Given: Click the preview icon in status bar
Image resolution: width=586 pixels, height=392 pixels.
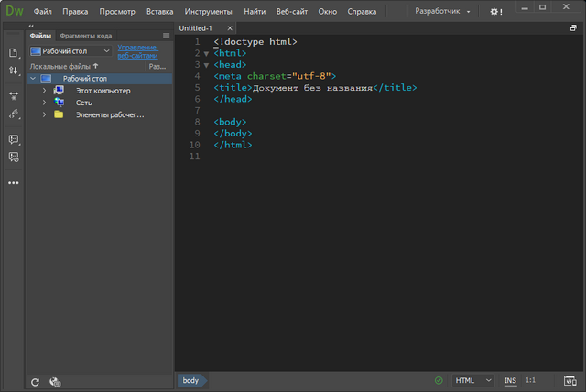Looking at the screenshot, I should (x=570, y=380).
